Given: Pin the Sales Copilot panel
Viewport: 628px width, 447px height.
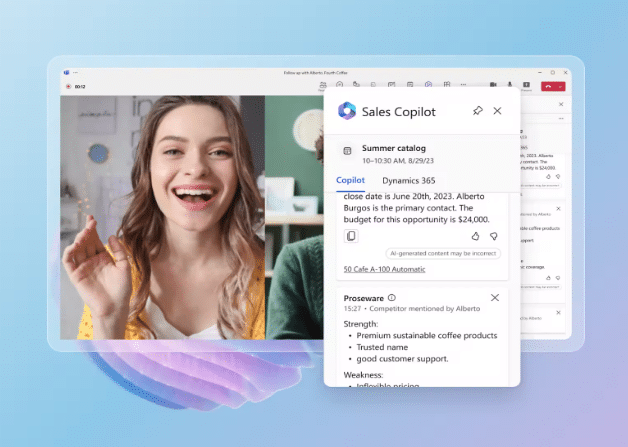Looking at the screenshot, I should 477,111.
